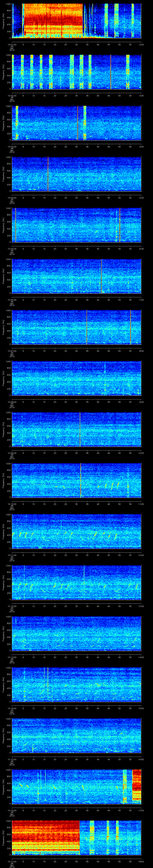Click the "10:12:00" time label
153x868 pixels.
click(12, 606)
